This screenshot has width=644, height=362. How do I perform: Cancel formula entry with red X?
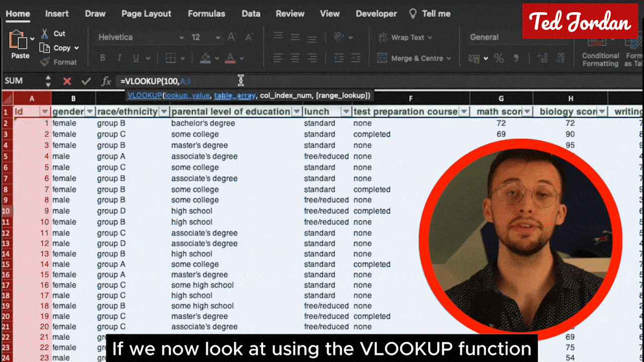pyautogui.click(x=67, y=81)
